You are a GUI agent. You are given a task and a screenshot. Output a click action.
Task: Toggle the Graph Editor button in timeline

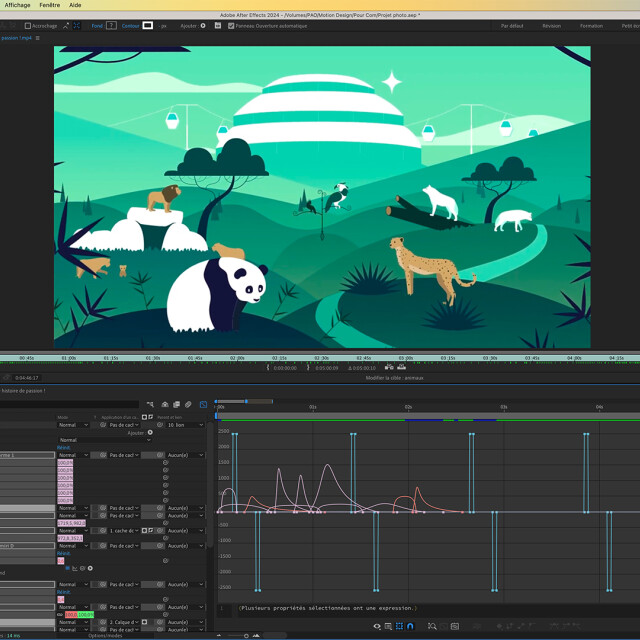(x=203, y=405)
